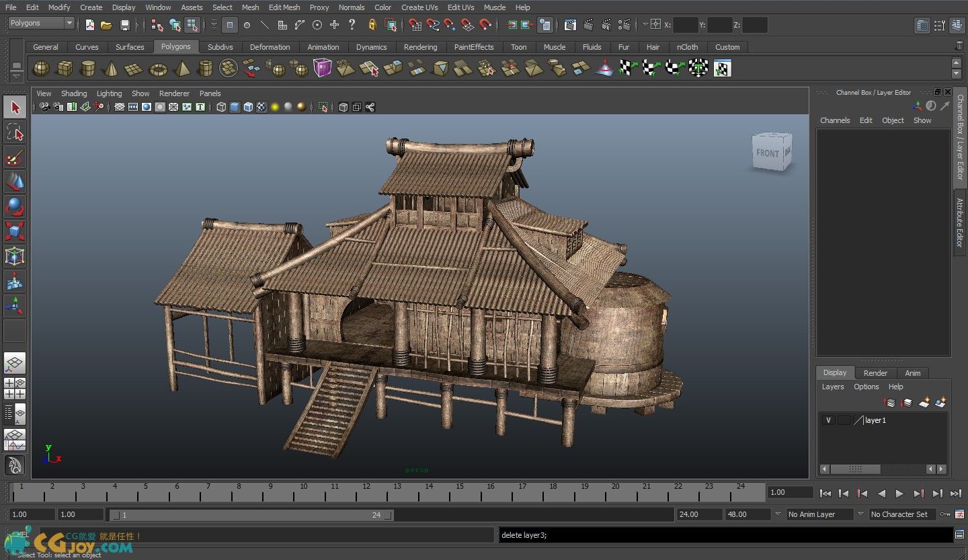Toggle textured display checker icon
The image size is (968, 560).
pyautogui.click(x=261, y=107)
